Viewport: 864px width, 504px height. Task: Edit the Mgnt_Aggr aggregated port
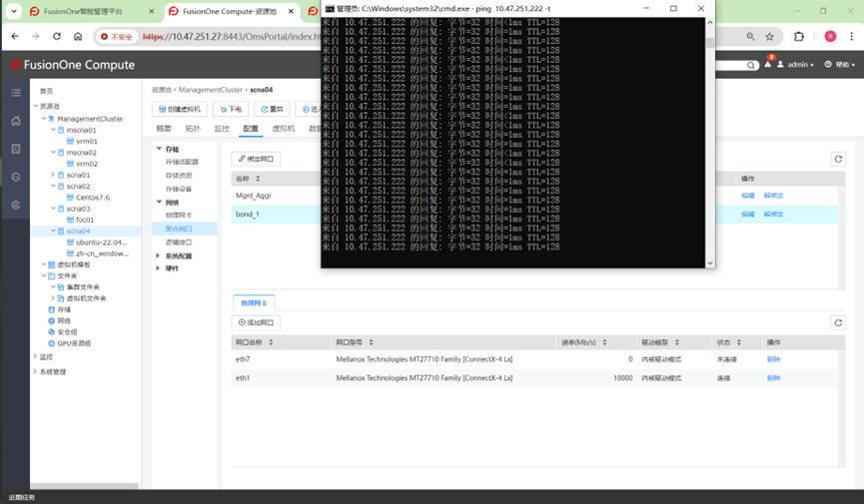click(748, 195)
